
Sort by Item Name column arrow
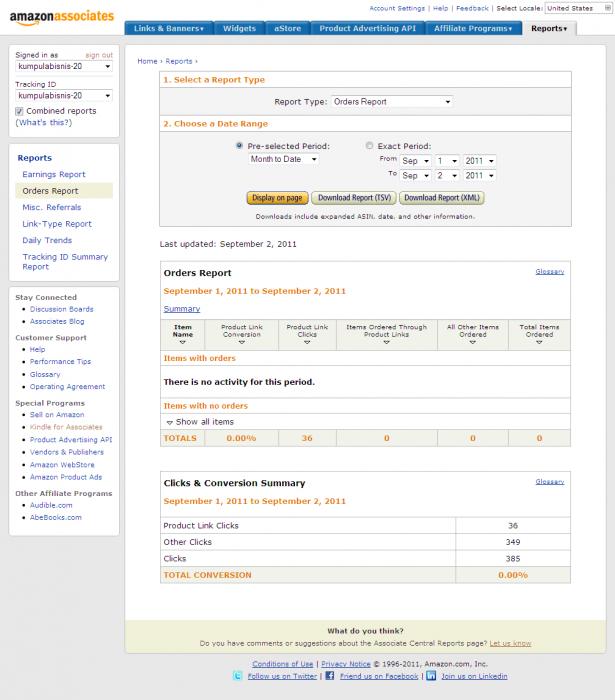183,342
